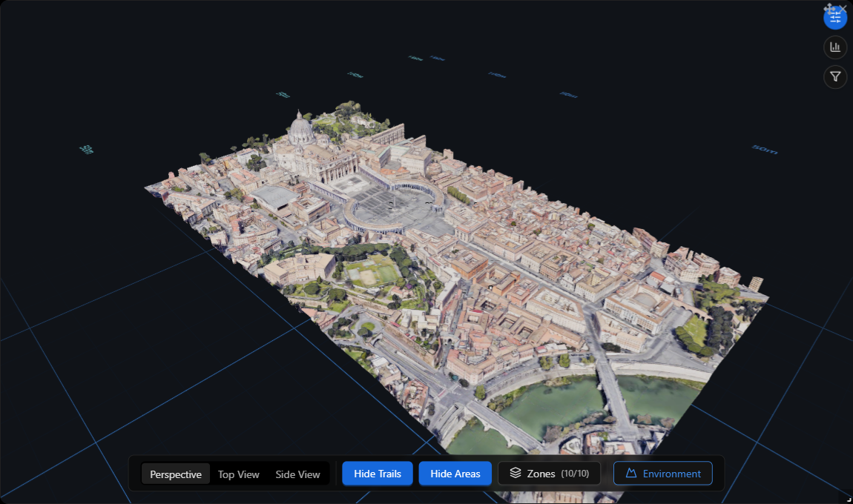Expand the Zones (10/10) selector

(x=550, y=474)
